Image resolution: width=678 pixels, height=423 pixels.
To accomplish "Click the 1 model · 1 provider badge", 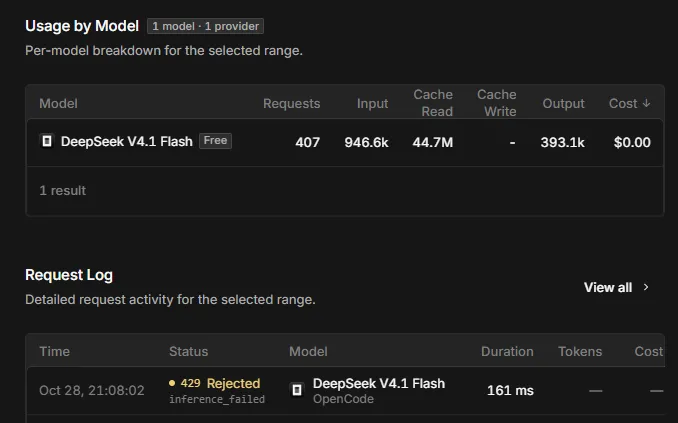I will coord(205,26).
